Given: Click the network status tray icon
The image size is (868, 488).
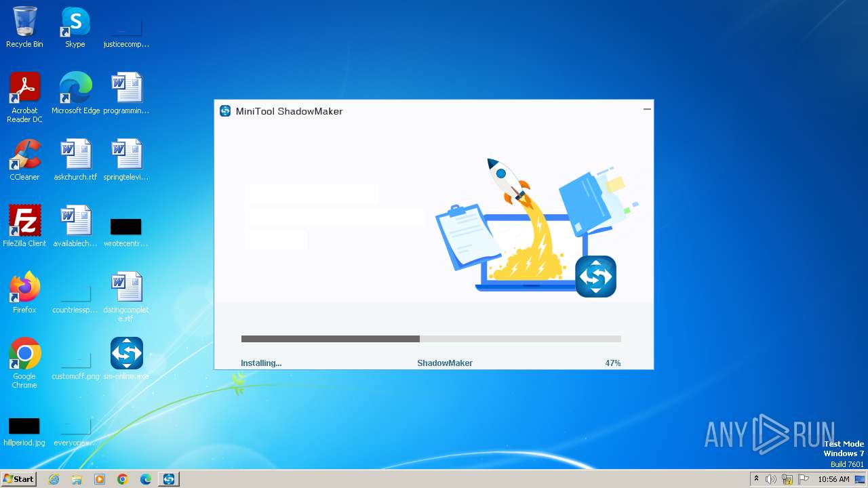Looking at the screenshot, I should tap(787, 479).
